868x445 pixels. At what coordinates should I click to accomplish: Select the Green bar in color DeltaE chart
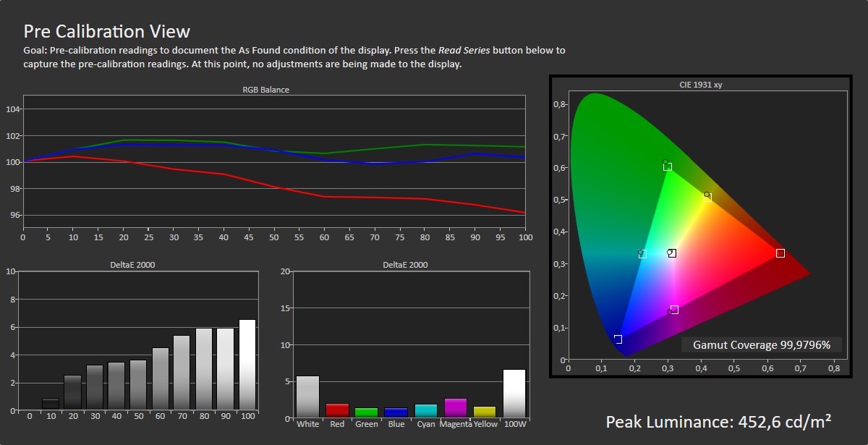(x=367, y=412)
